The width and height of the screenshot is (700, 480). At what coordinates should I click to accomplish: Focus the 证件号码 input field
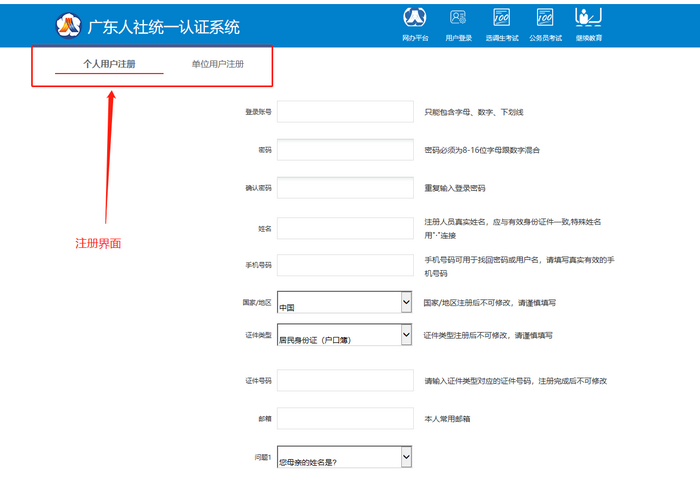[345, 381]
